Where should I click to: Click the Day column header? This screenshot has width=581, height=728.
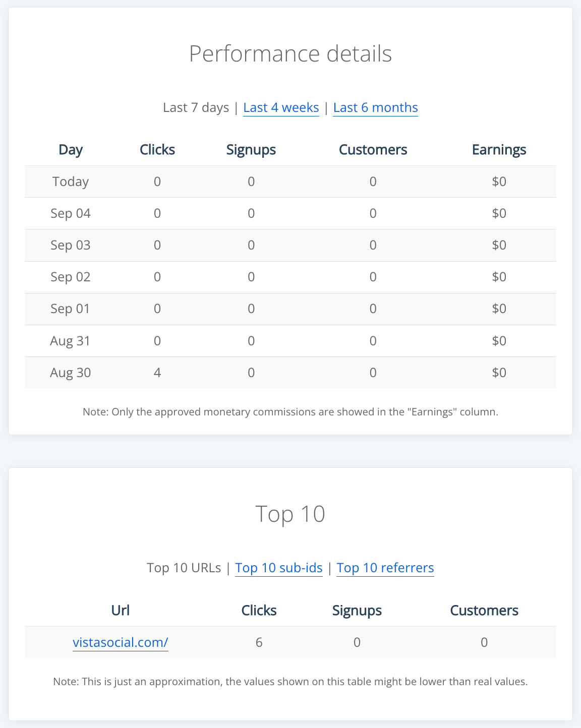pyautogui.click(x=70, y=149)
